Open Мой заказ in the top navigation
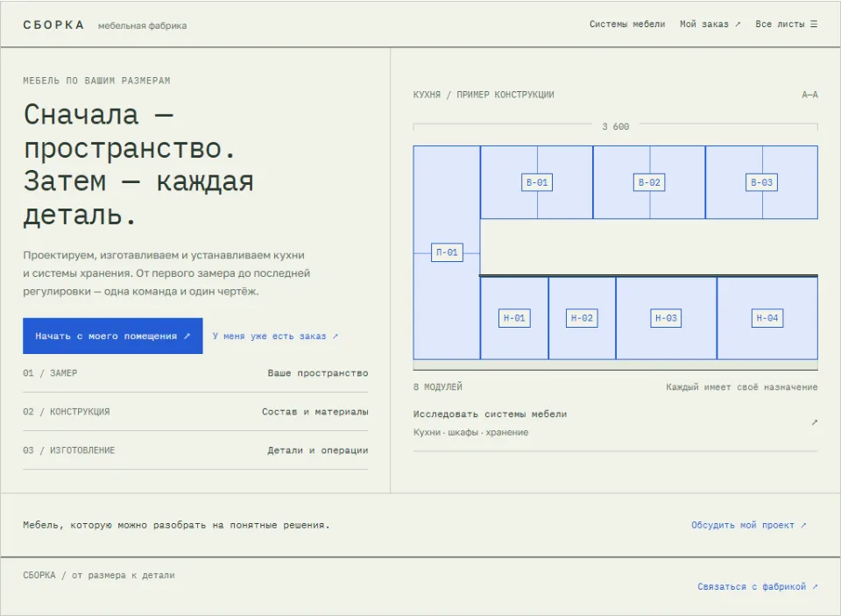 coord(710,25)
